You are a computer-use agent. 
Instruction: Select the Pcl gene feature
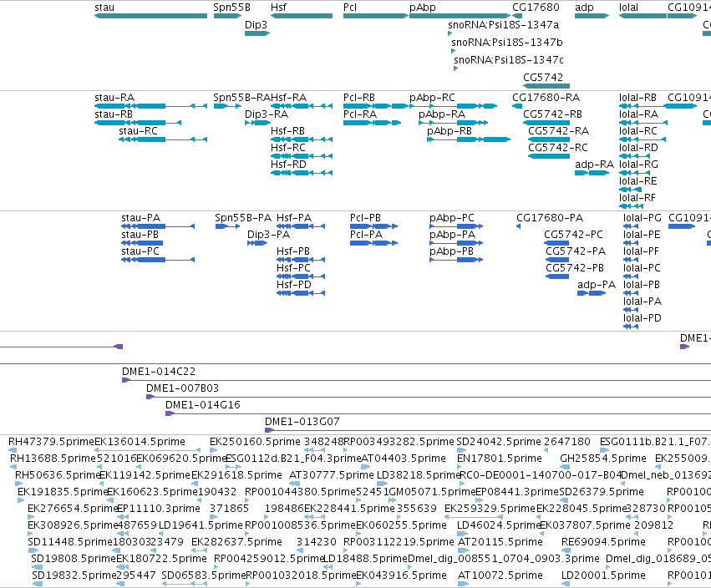[376, 16]
